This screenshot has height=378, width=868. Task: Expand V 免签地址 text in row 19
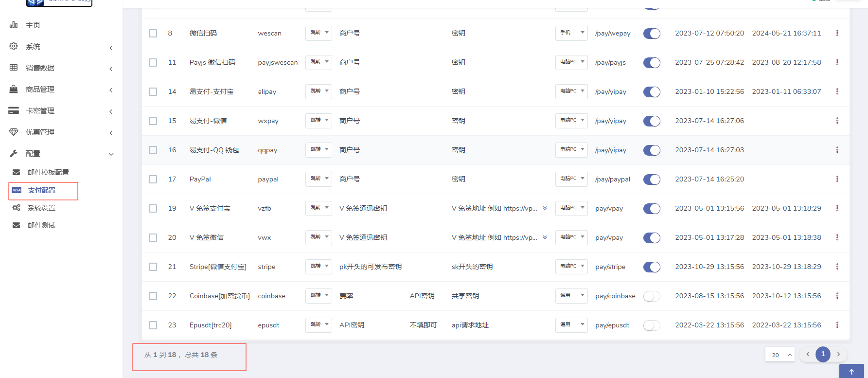[545, 208]
